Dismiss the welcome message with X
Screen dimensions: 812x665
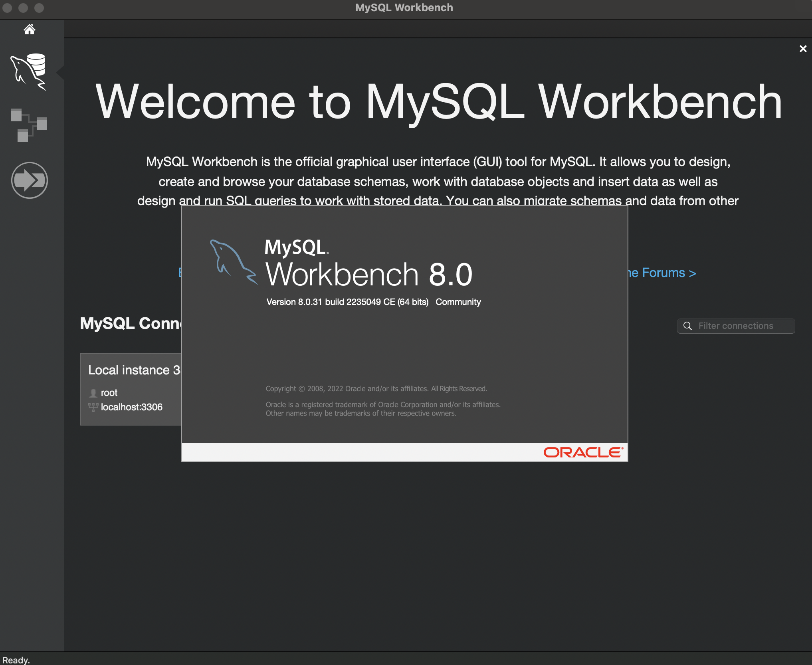click(x=803, y=49)
